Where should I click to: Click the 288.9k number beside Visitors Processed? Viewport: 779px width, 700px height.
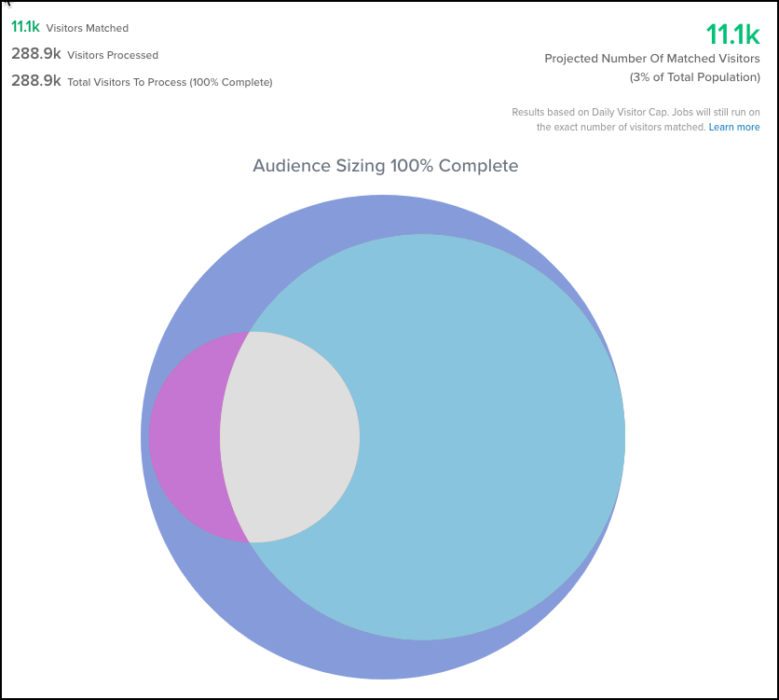(x=36, y=55)
